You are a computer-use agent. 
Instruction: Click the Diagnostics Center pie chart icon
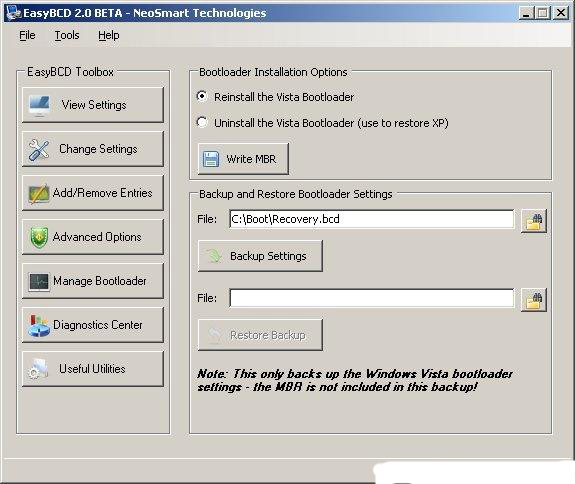[39, 325]
